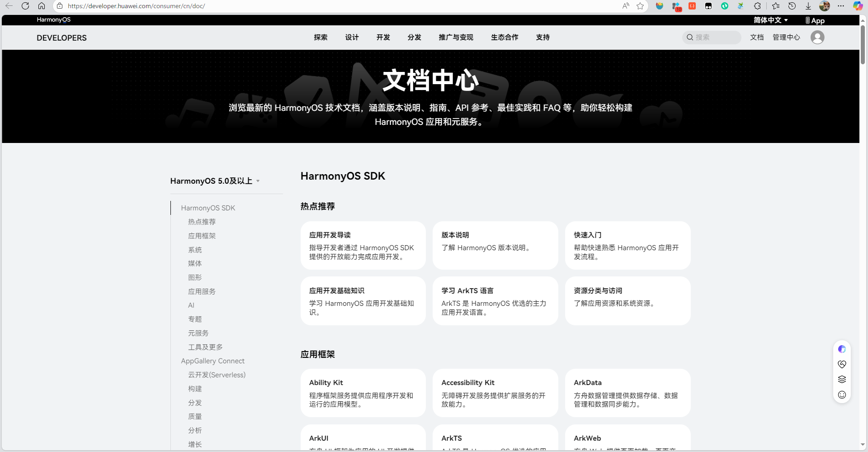
Task: Open the Tampermonkey extension icon
Action: pos(708,6)
